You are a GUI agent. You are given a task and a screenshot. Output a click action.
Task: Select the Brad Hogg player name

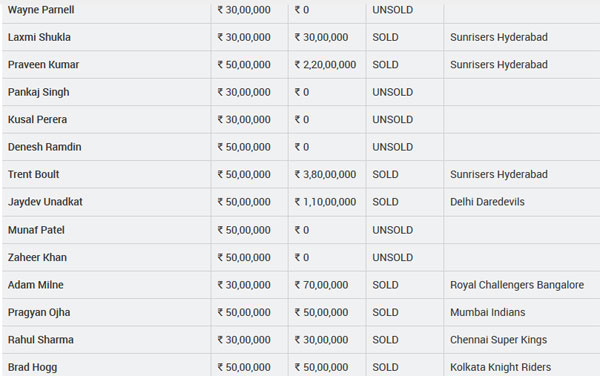[x=33, y=367]
